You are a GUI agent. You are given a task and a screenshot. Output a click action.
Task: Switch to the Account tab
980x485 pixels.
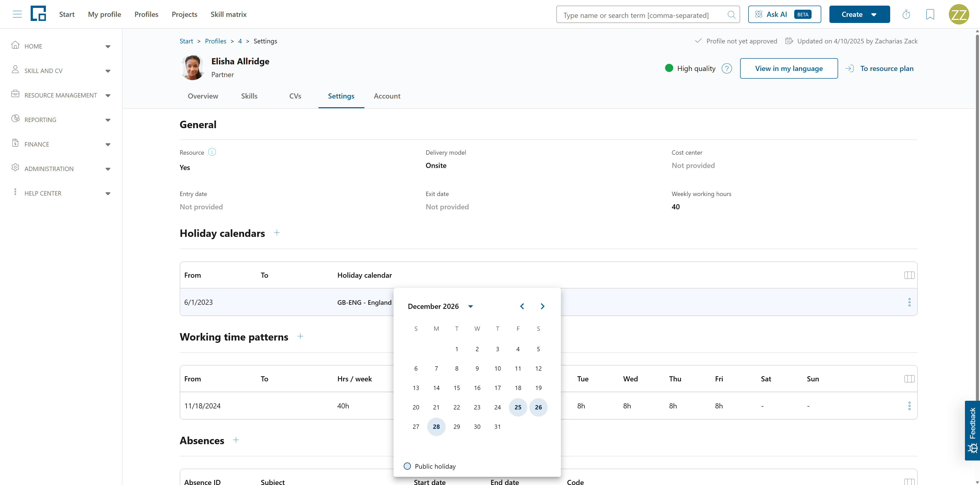(387, 96)
